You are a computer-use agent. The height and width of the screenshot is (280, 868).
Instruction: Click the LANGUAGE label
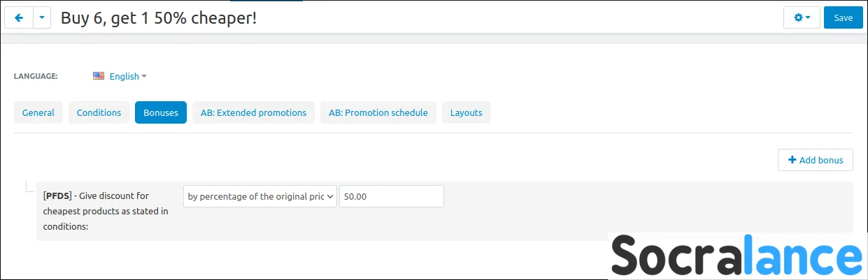(x=36, y=76)
